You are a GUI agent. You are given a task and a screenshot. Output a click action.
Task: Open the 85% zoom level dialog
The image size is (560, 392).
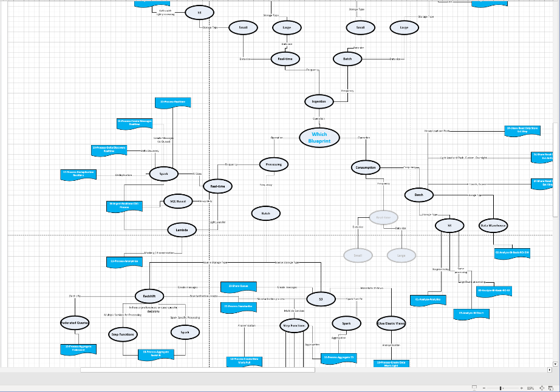click(x=530, y=388)
